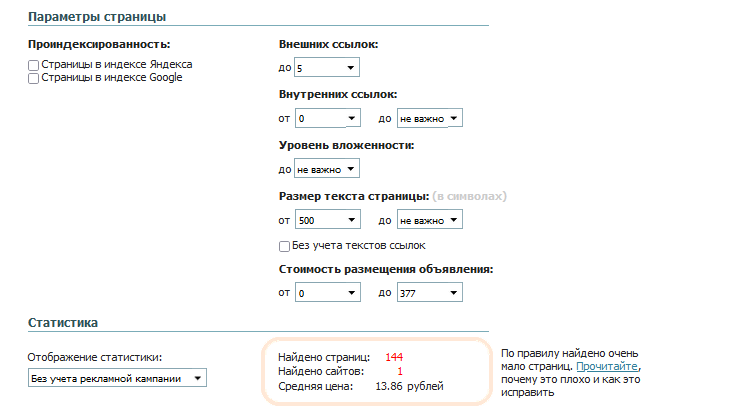Click the gray "(в символах)" hint
The image size is (732, 408).
point(470,196)
